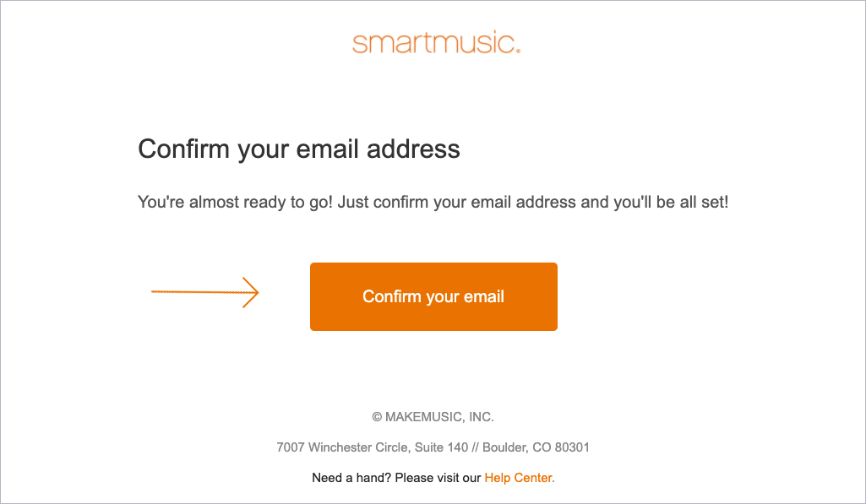Click the Confirm your email button
This screenshot has width=866, height=504.
pos(433,296)
